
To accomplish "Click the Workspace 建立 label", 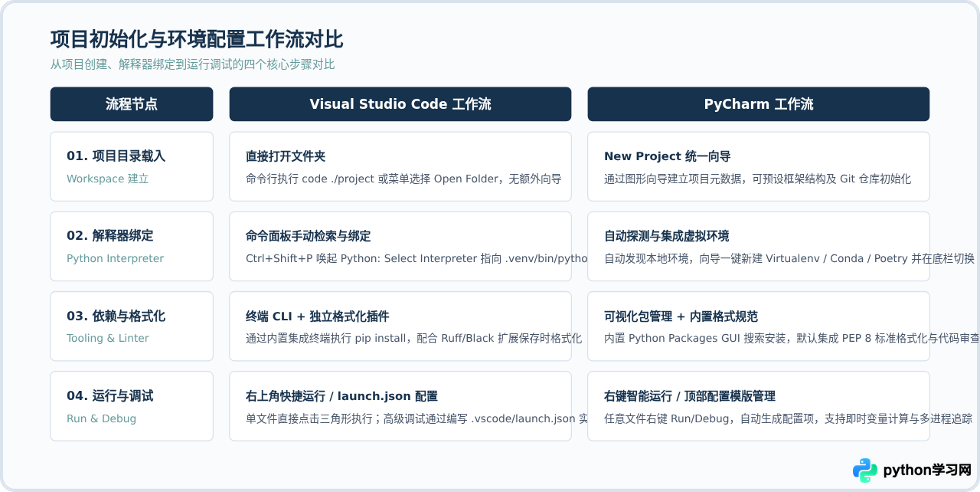I will click(108, 179).
